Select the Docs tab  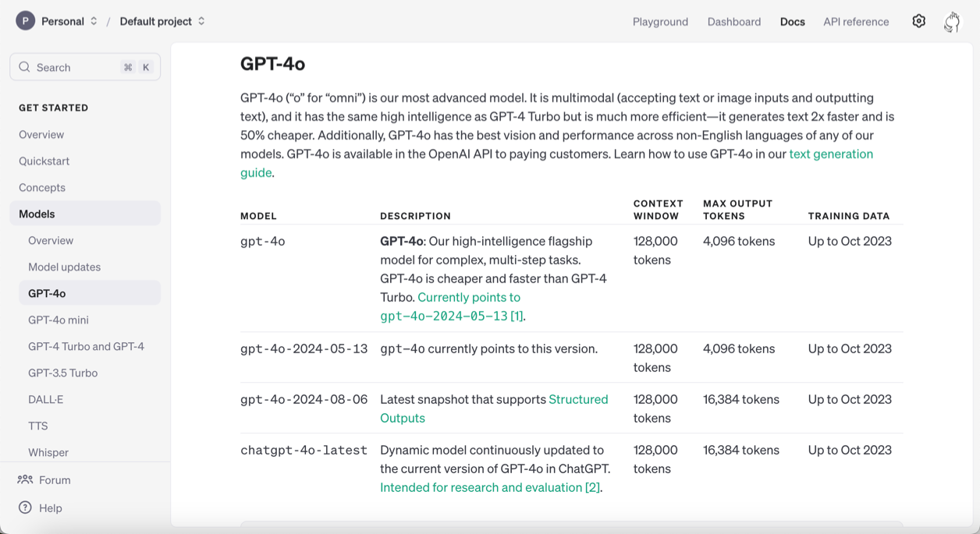tap(792, 22)
